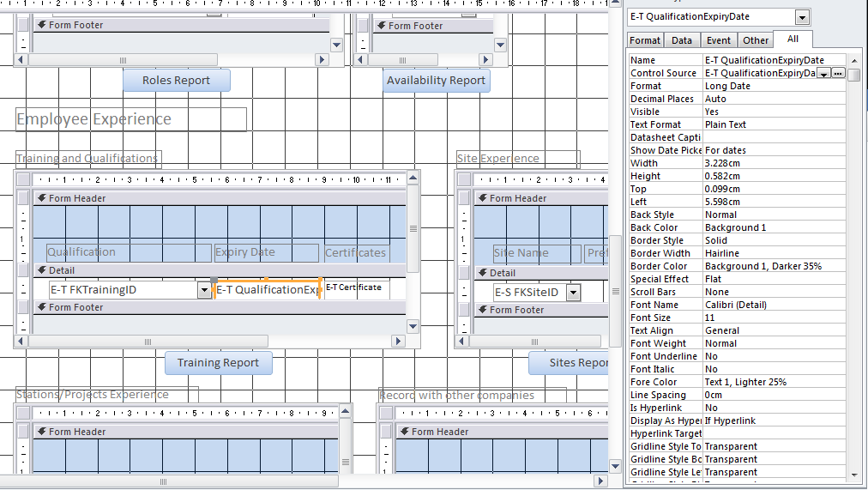Image resolution: width=868 pixels, height=490 pixels.
Task: Select Form Footer section bar in Training subform
Action: coord(220,307)
